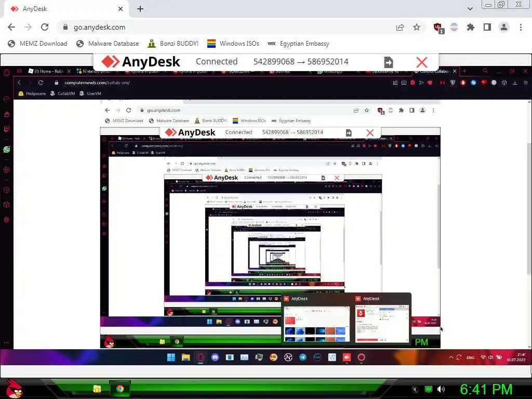
Task: Click the AnyDesk file transfer icon
Action: tap(389, 62)
